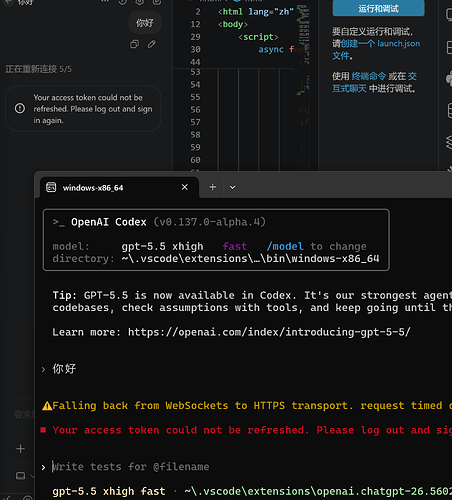Open the introducing-gpt-5-5 URL

coord(269,332)
